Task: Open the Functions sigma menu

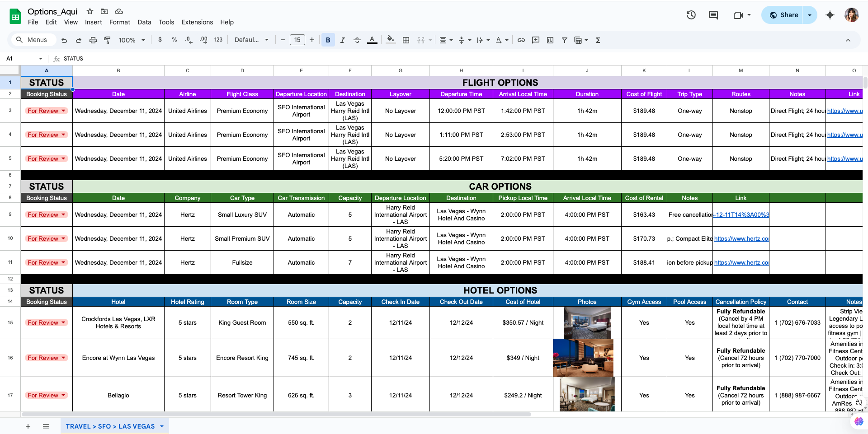Action: click(598, 40)
